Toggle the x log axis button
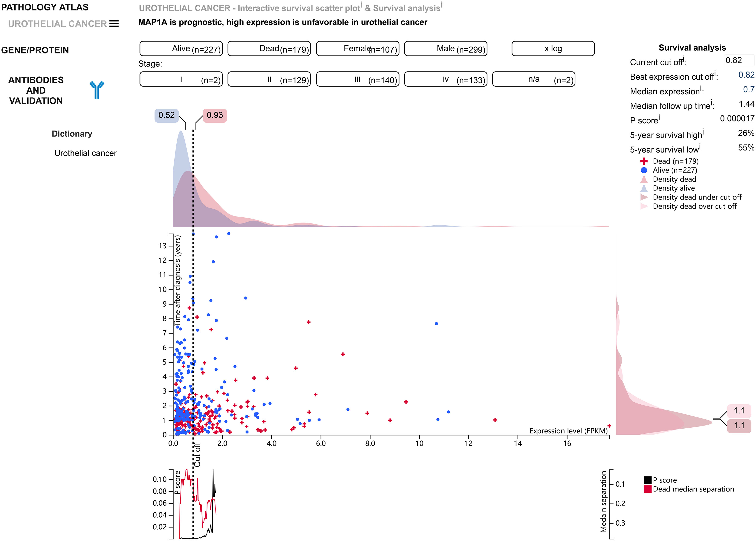The width and height of the screenshot is (756, 541). pos(553,49)
